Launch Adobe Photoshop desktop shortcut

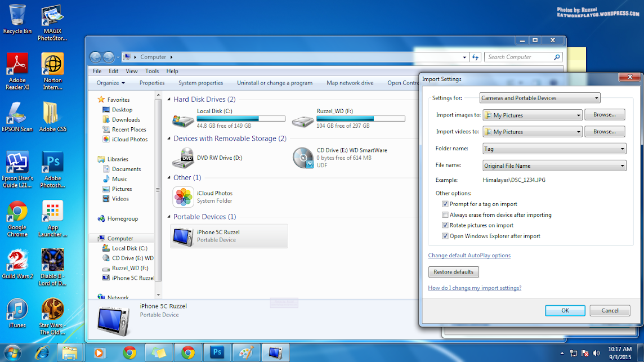coord(52,169)
